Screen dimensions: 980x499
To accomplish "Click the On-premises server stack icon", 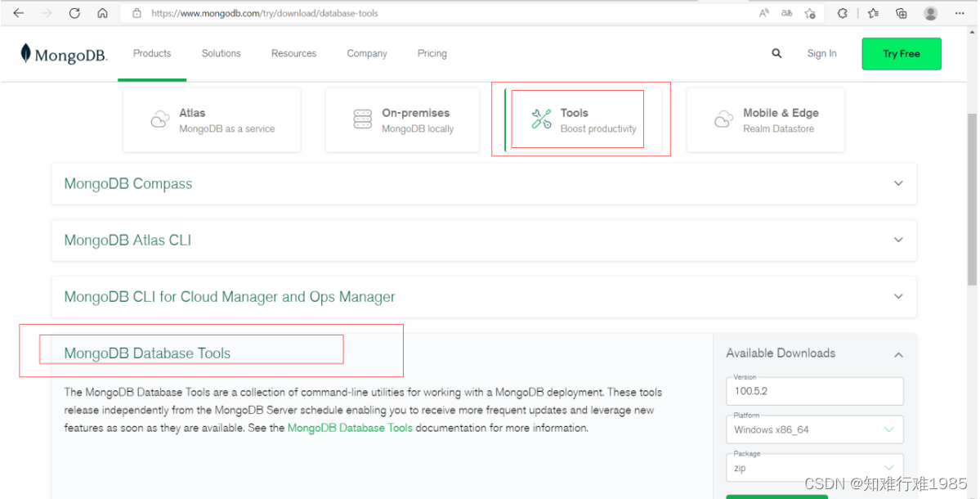I will tap(363, 119).
